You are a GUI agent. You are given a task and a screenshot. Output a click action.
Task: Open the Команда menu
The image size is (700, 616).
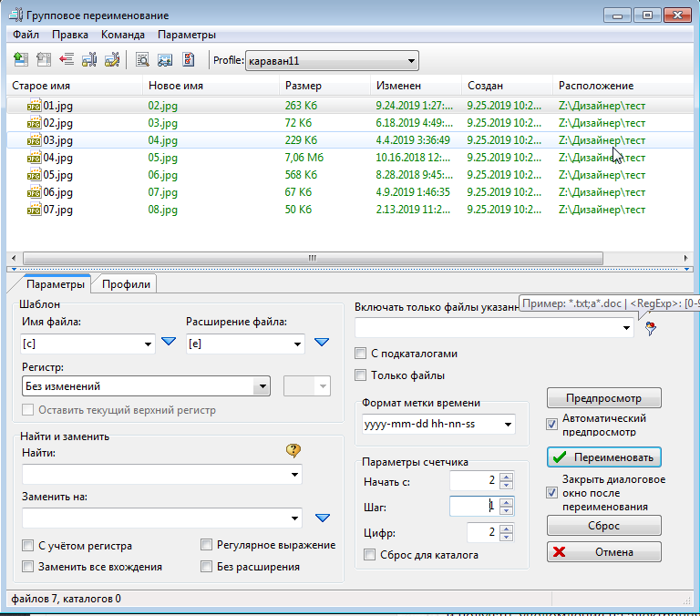[x=122, y=35]
